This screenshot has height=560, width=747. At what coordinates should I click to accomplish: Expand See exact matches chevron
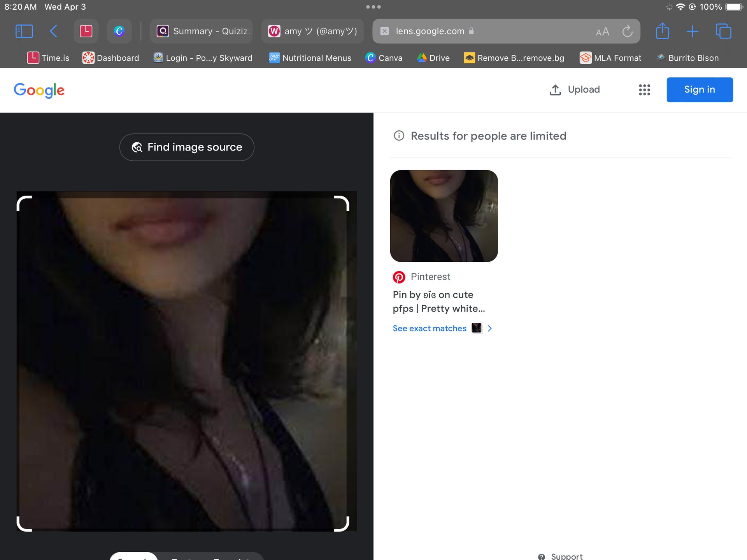pos(490,328)
